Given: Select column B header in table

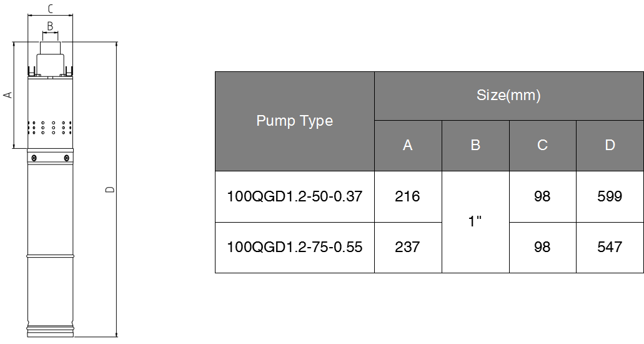Looking at the screenshot, I should pyautogui.click(x=475, y=146).
